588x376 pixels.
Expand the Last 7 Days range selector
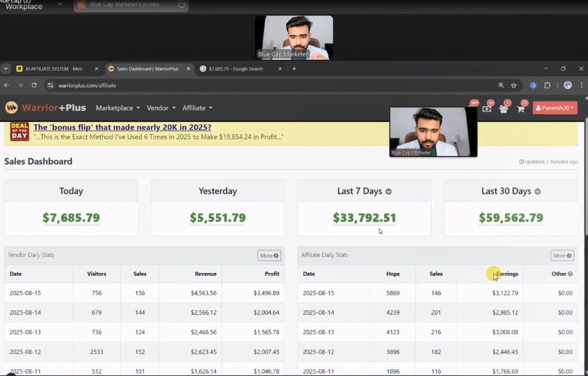point(389,191)
